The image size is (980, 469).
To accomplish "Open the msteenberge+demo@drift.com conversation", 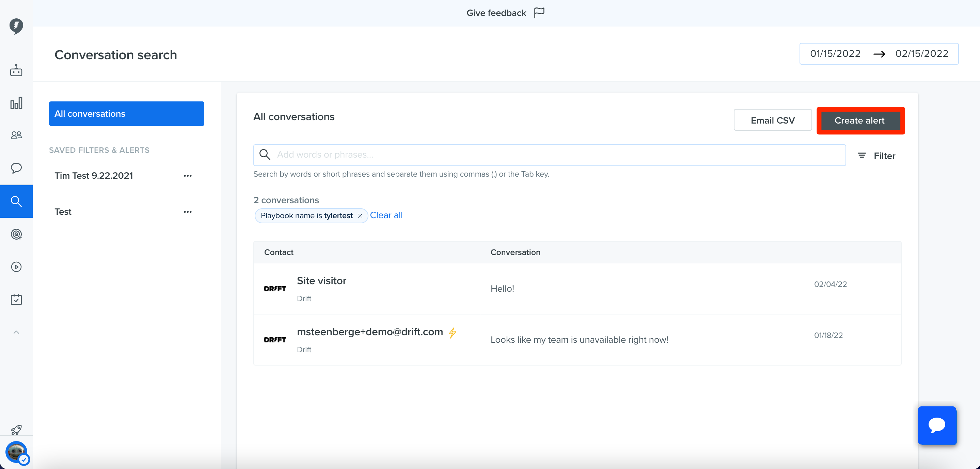I will tap(577, 340).
